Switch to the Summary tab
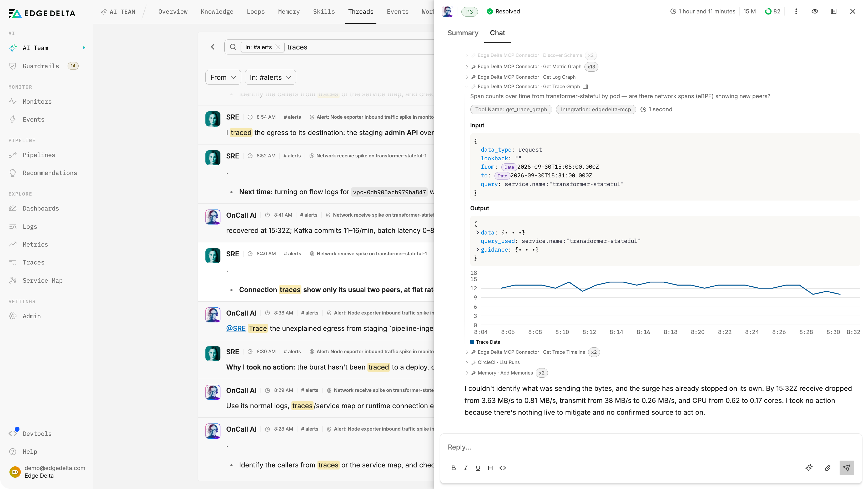 coord(463,33)
